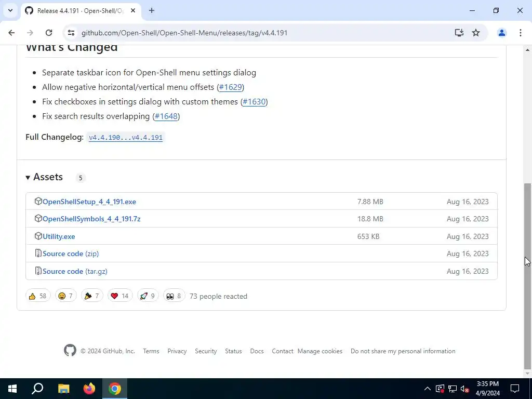Click the package icon beside Utility.exe
This screenshot has width=532, height=399.
pyautogui.click(x=38, y=236)
